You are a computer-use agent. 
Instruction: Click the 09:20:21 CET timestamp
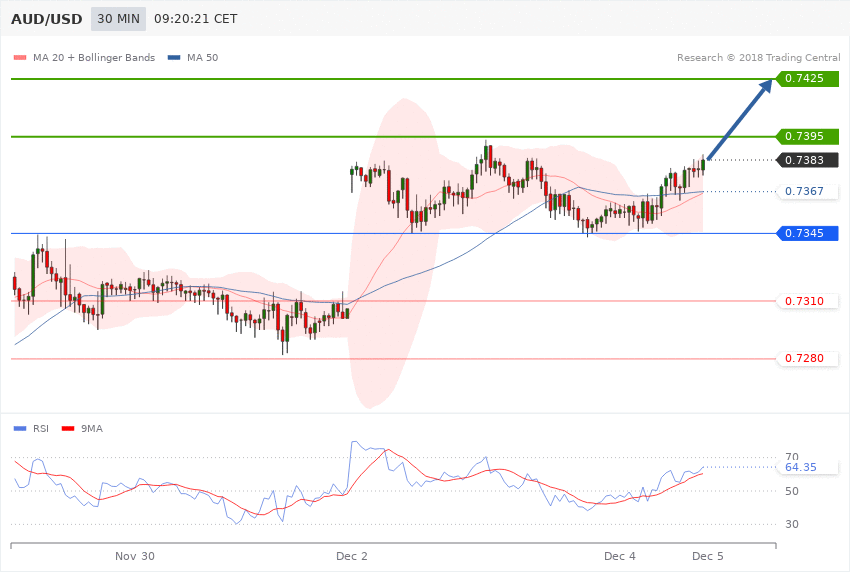[x=196, y=19]
